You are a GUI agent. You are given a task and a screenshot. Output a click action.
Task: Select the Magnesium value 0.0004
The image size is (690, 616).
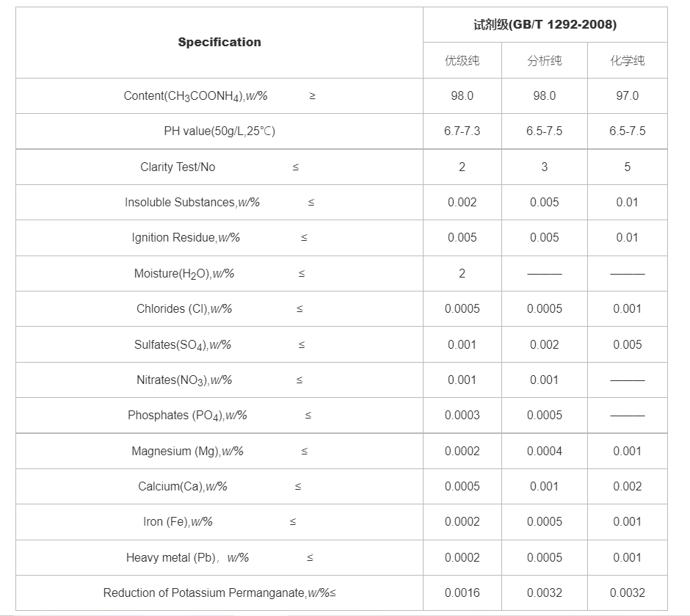[x=544, y=452]
